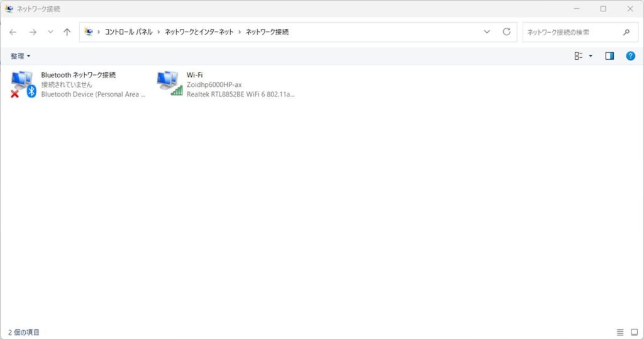Open the address bar history dropdown

(x=487, y=32)
